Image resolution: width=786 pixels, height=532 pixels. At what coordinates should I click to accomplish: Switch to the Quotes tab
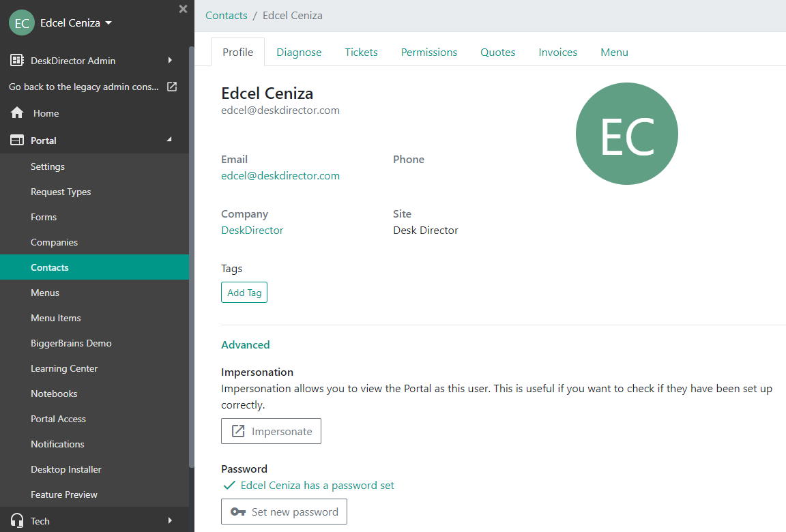(498, 52)
